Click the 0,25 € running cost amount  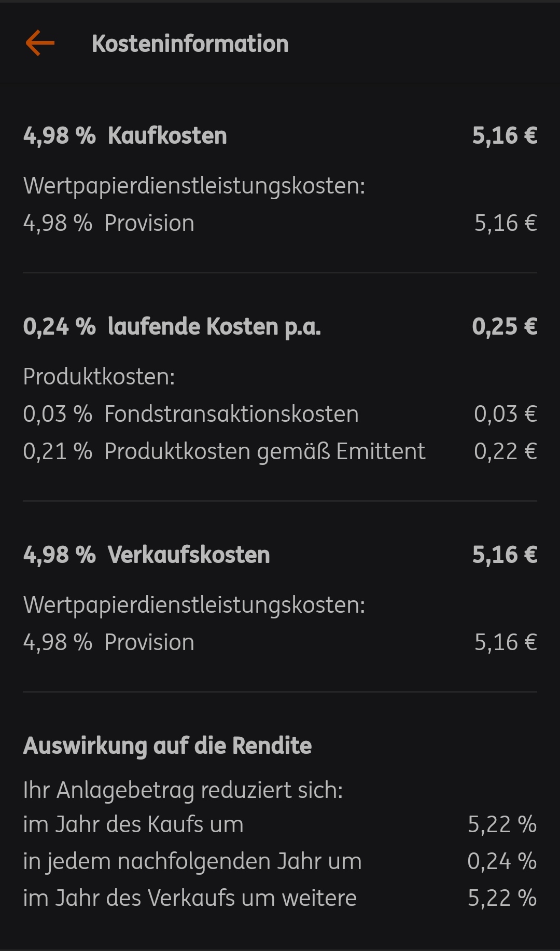pos(504,326)
